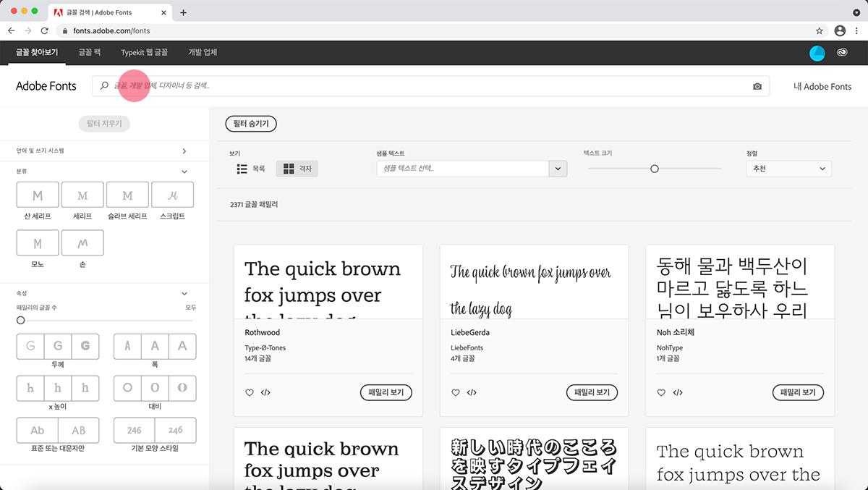
Task: Choose condensed width in 폭
Action: click(x=127, y=346)
